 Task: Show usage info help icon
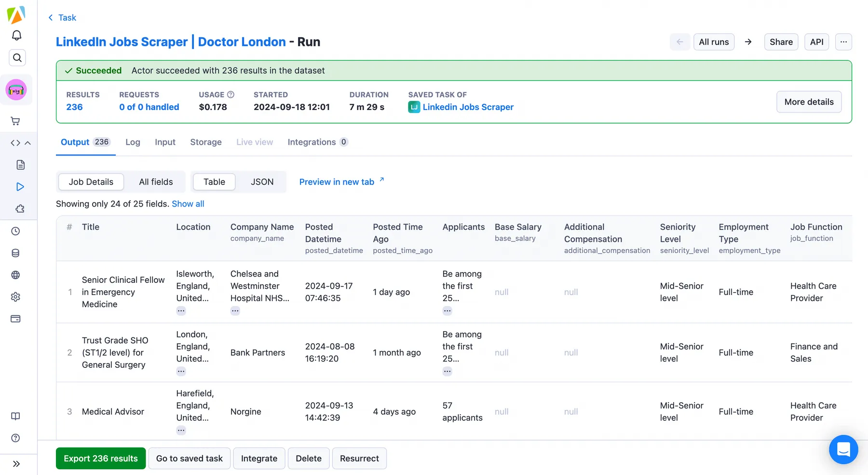point(231,95)
